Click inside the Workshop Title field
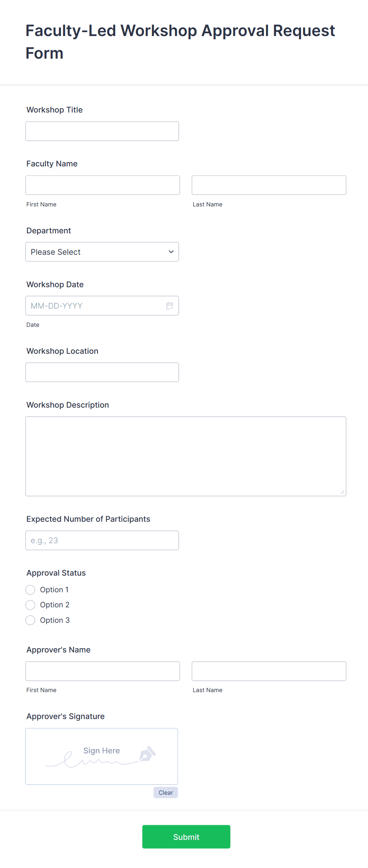Image resolution: width=368 pixels, height=868 pixels. coord(102,131)
